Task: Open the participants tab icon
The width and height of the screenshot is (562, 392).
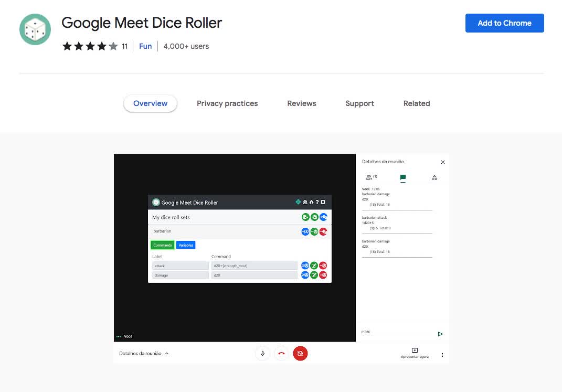Action: [372, 177]
